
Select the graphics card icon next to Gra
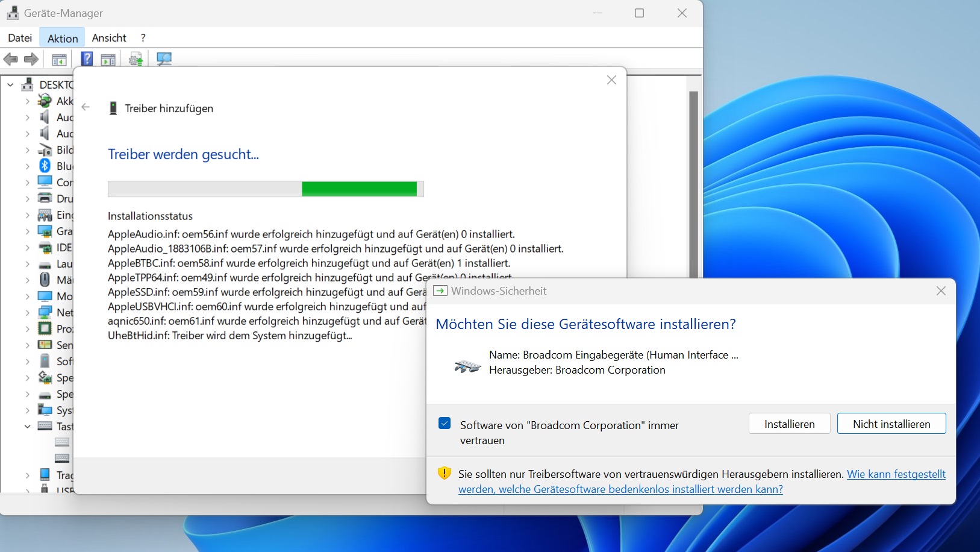point(45,231)
